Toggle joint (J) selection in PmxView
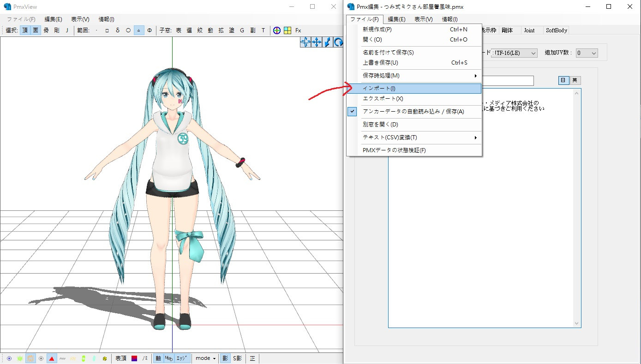 pyautogui.click(x=67, y=30)
